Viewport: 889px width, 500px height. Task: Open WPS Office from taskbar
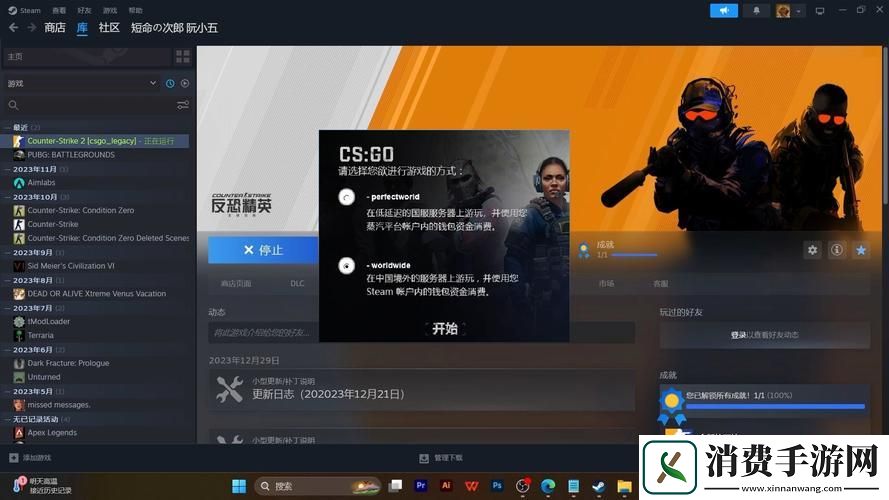pos(472,486)
